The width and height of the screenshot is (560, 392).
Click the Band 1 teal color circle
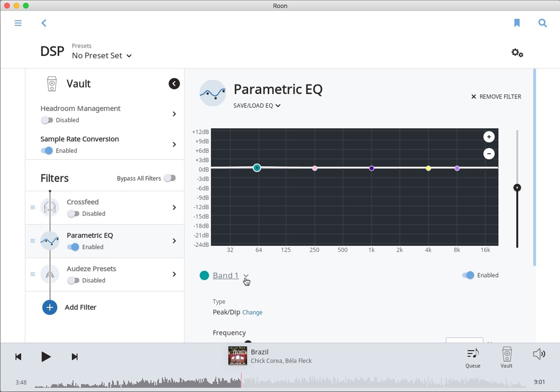point(204,275)
